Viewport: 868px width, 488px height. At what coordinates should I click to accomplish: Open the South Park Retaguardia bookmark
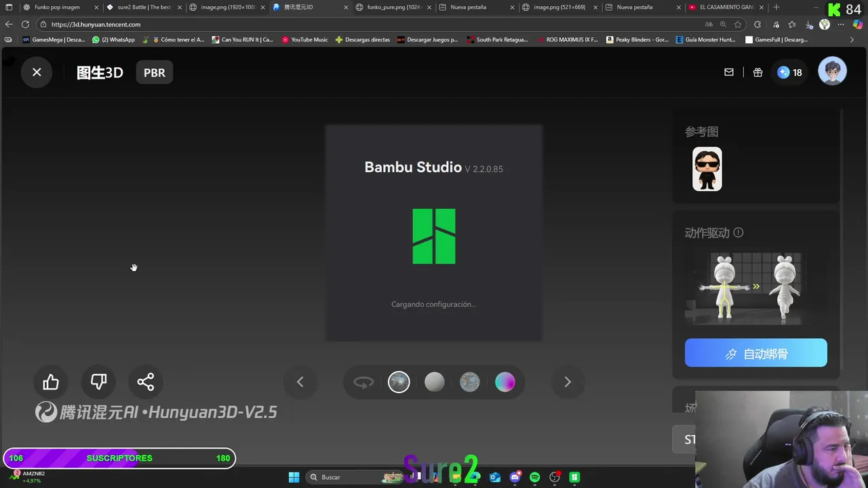tap(497, 40)
